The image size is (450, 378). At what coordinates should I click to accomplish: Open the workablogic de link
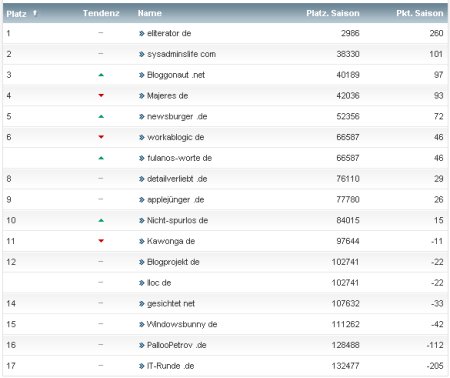(x=176, y=137)
